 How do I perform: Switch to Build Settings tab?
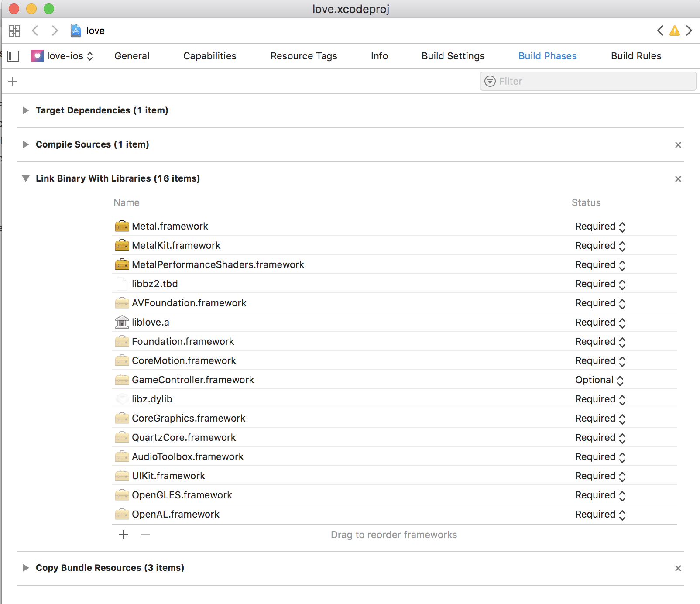pos(453,56)
